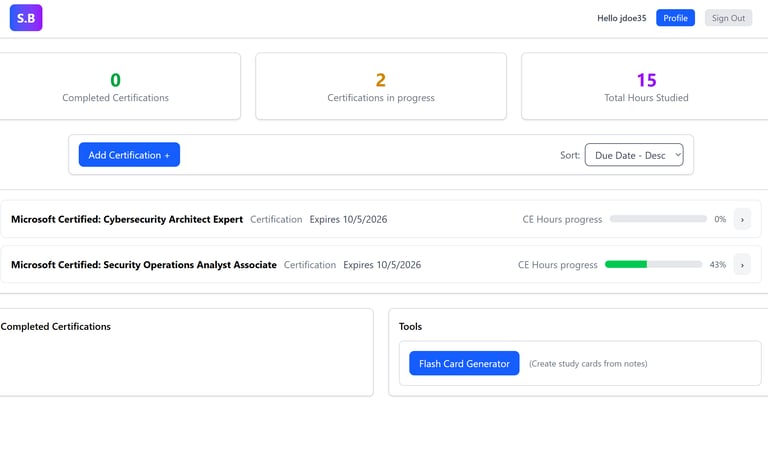Click the Certifications in progress stat card

381,87
